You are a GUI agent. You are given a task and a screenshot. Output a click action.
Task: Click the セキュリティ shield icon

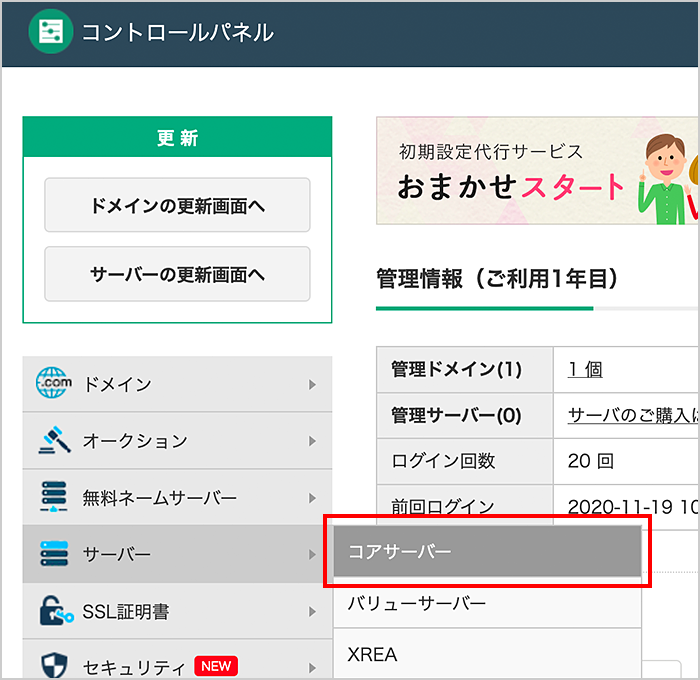(54, 666)
